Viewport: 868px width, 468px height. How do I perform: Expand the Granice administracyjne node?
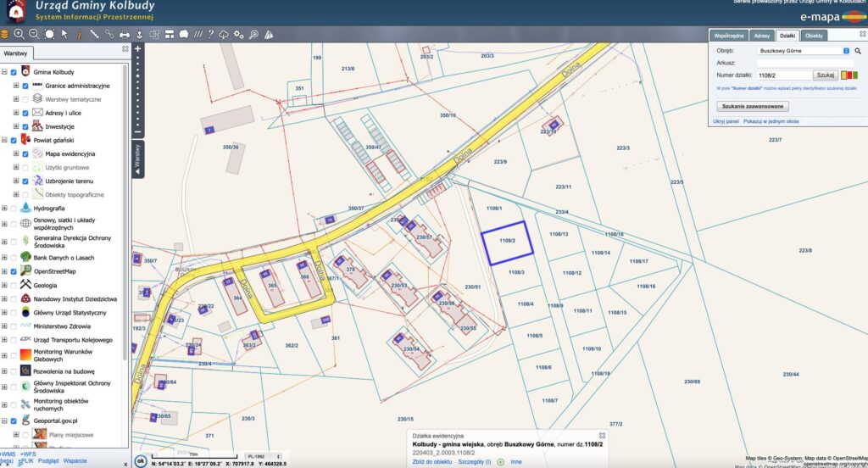click(x=16, y=86)
